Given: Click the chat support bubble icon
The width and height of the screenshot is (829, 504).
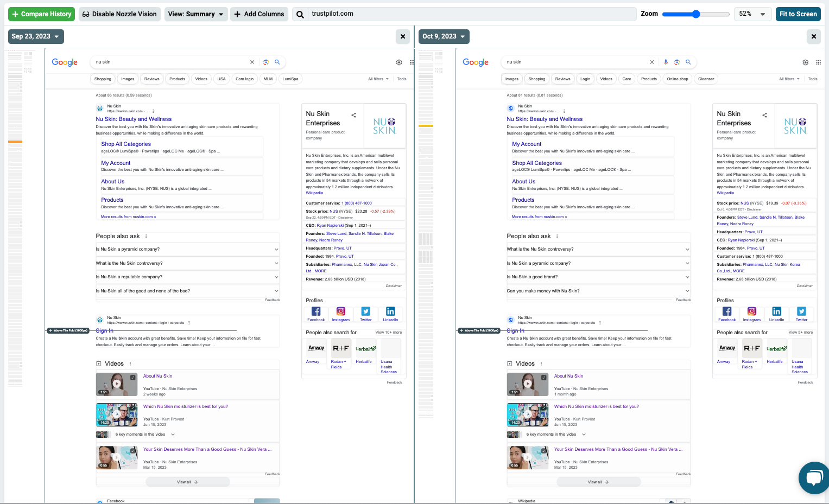Looking at the screenshot, I should [x=813, y=477].
